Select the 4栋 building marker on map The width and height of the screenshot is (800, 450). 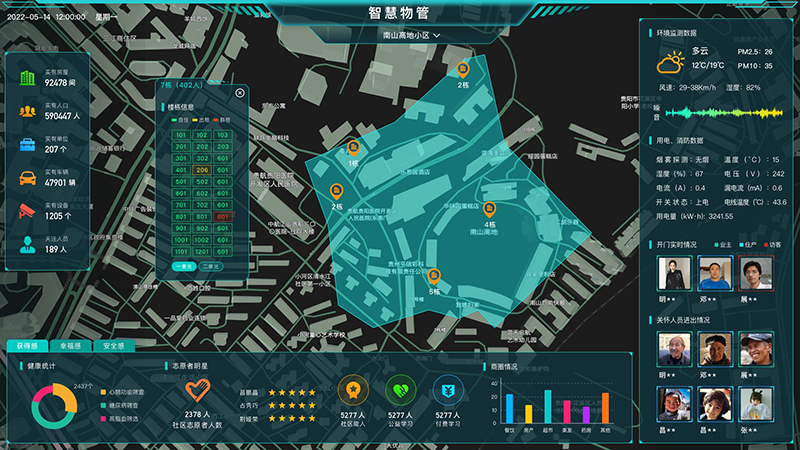489,210
